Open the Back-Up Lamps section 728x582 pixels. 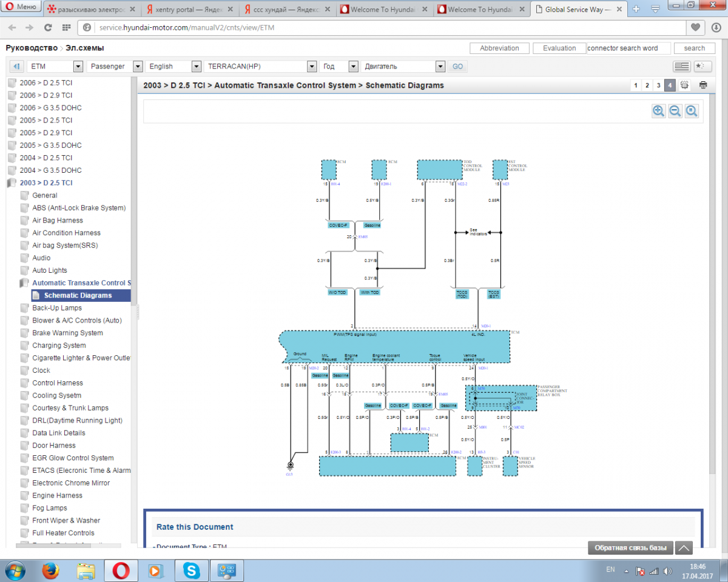[57, 308]
